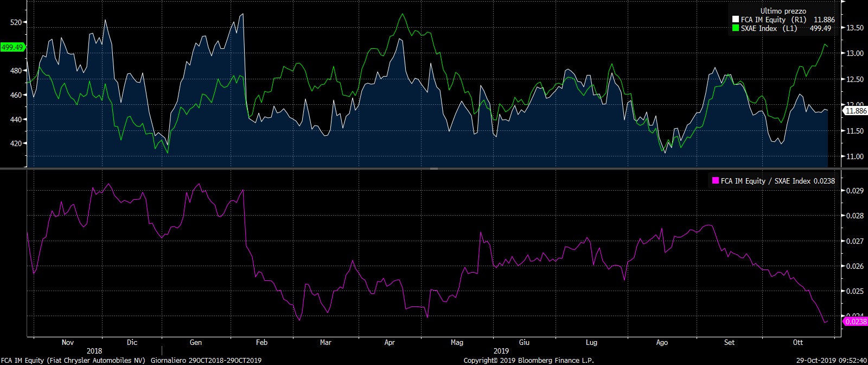868x365 pixels.
Task: Click the Ott month label on time axis
Action: (x=797, y=342)
